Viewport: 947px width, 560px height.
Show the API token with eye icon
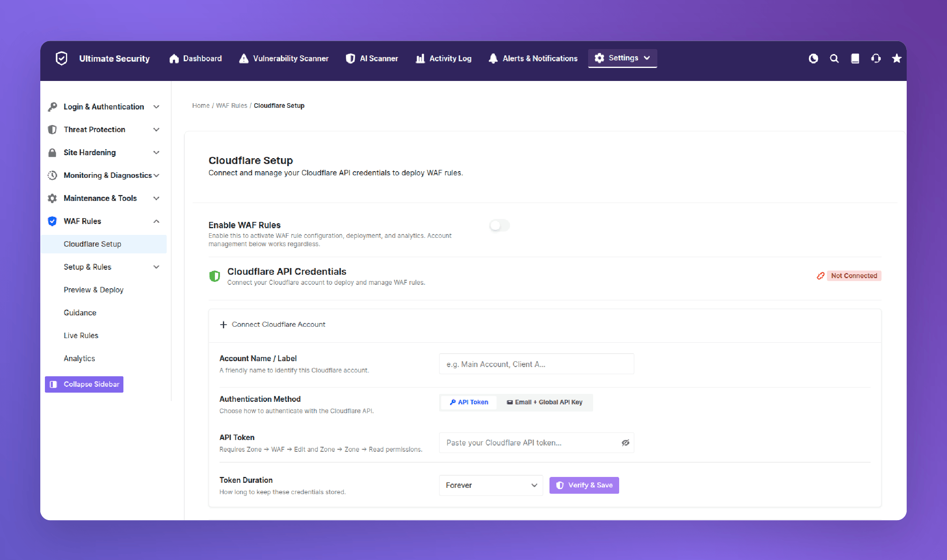pos(625,443)
